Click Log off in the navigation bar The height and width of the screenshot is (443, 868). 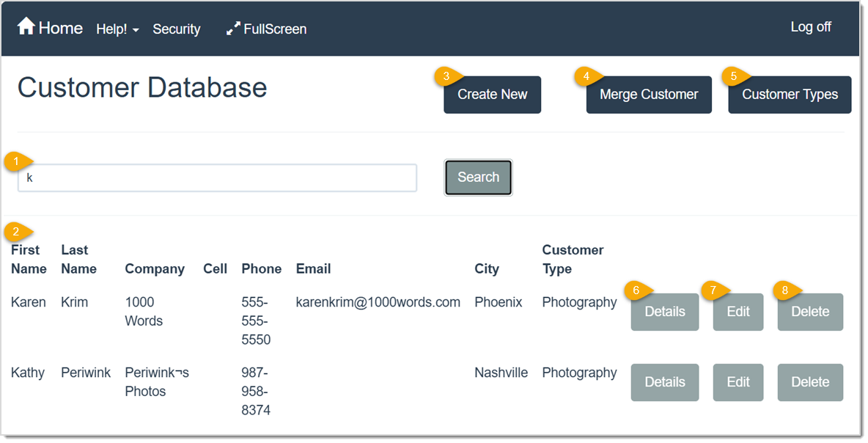click(x=811, y=26)
